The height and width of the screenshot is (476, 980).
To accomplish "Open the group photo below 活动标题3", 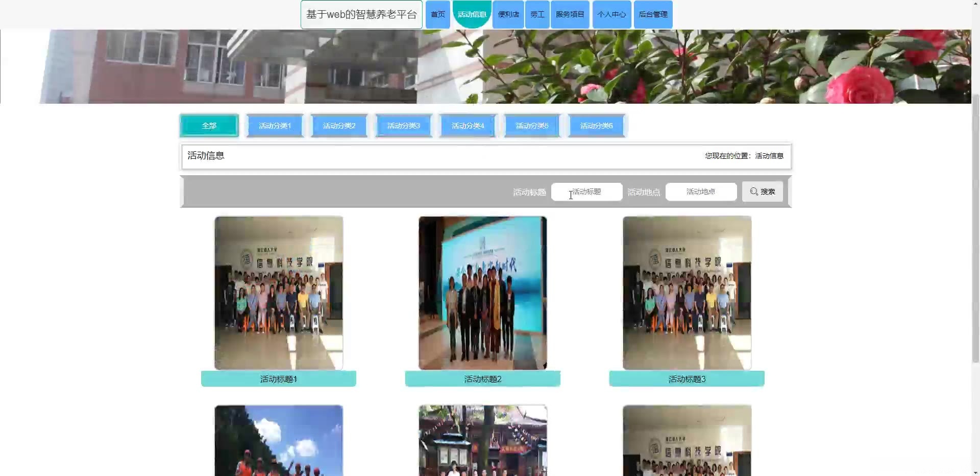I will click(687, 441).
